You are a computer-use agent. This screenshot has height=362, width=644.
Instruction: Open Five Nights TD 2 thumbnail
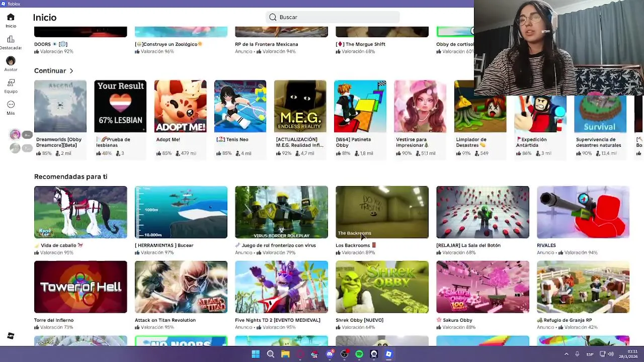click(281, 287)
